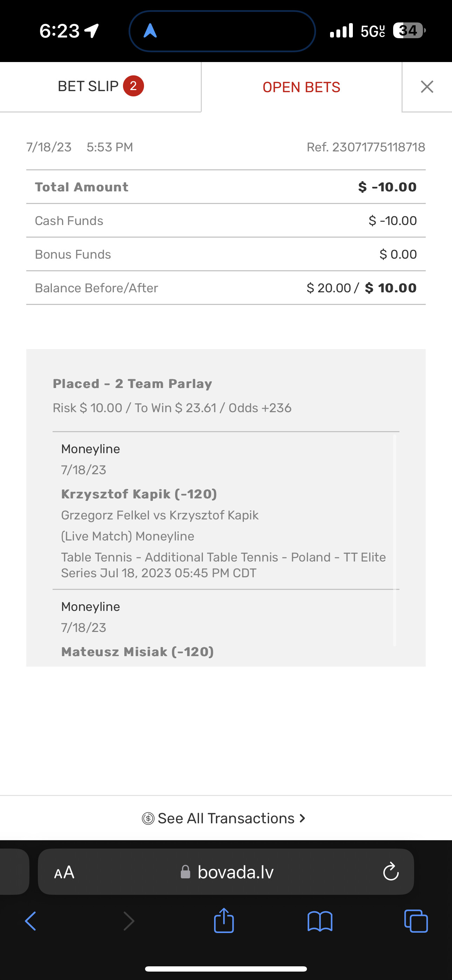The image size is (452, 980).
Task: Tap the blue navigation arrow in Dynamic Island
Action: click(x=150, y=31)
